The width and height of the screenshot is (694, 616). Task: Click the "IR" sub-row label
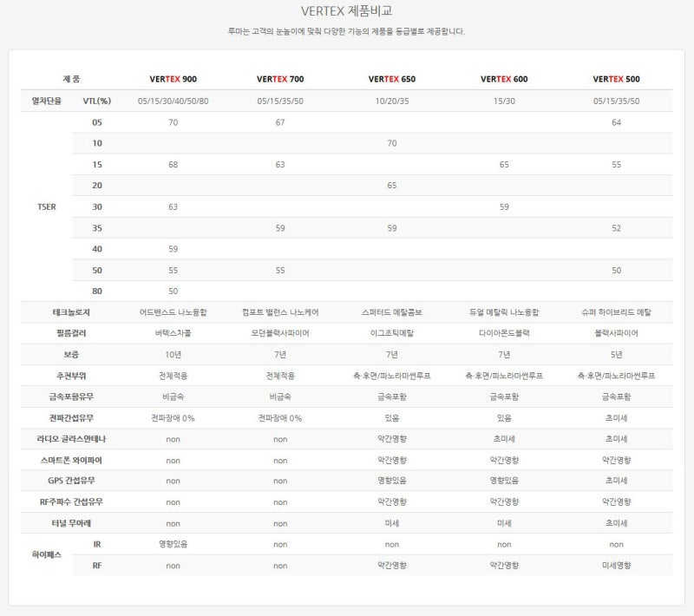click(97, 544)
